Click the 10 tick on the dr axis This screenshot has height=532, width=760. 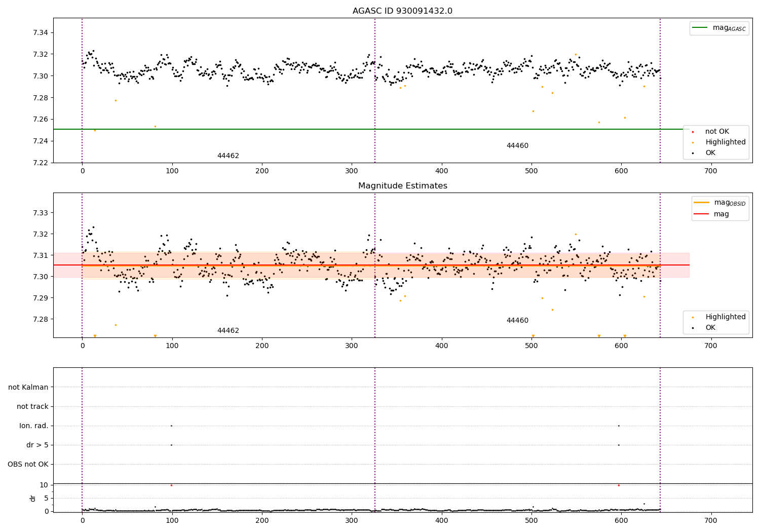[x=44, y=485]
